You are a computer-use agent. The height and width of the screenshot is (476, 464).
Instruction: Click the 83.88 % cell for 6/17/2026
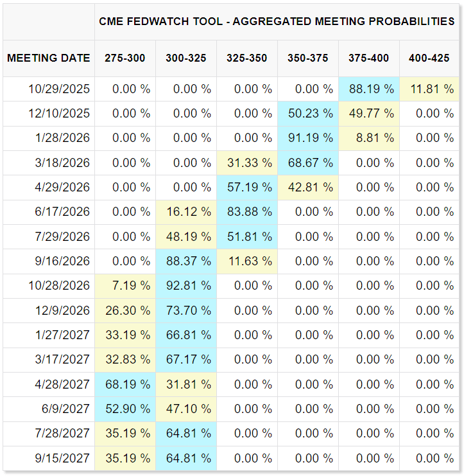[247, 212]
